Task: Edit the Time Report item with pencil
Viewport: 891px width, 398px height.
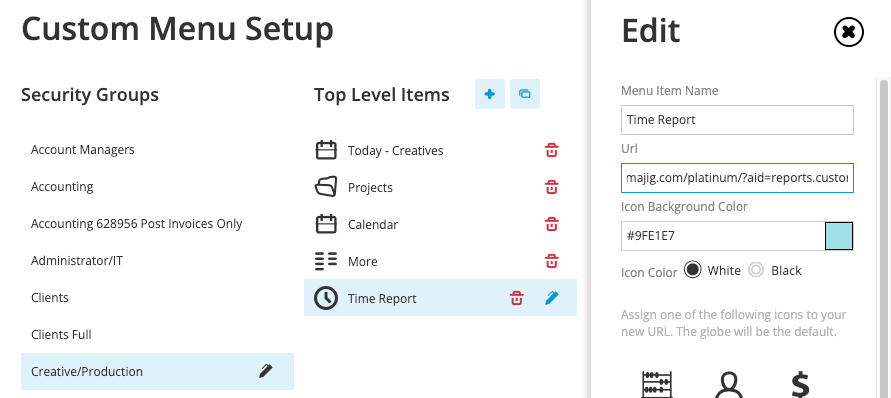Action: (552, 298)
